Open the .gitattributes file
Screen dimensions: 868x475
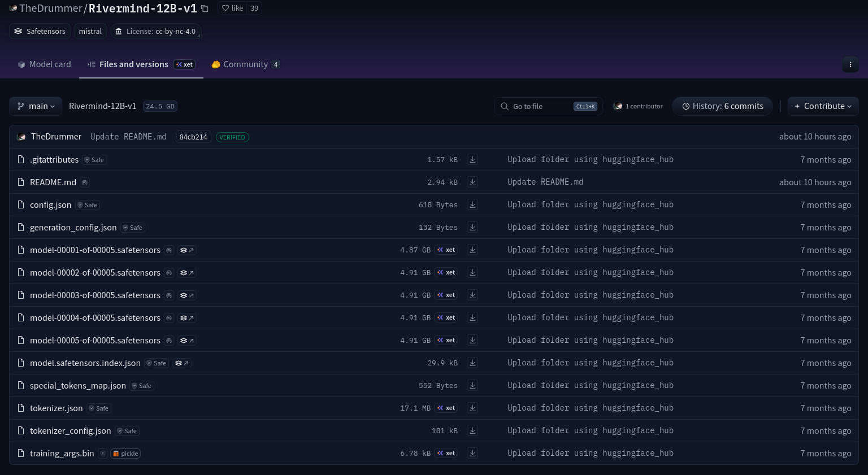click(54, 160)
